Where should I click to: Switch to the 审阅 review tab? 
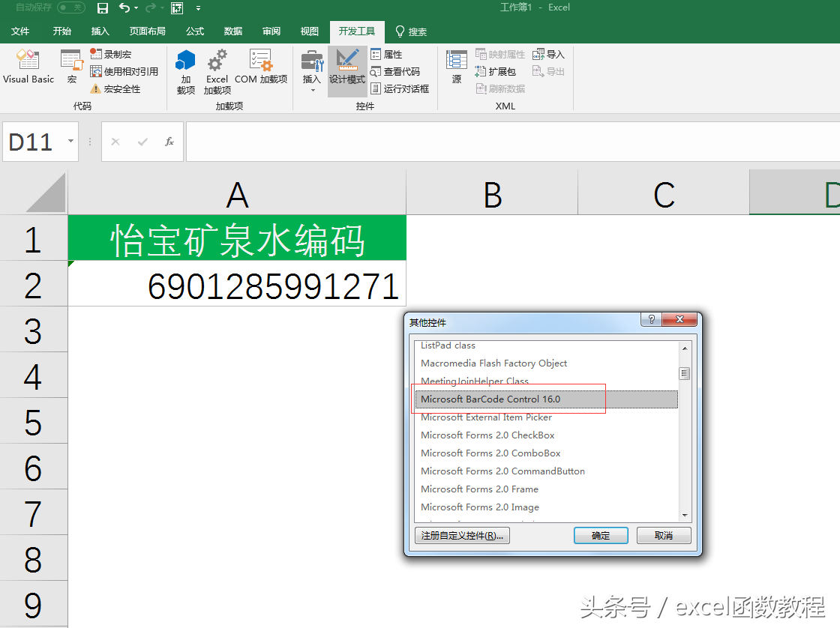[x=271, y=31]
